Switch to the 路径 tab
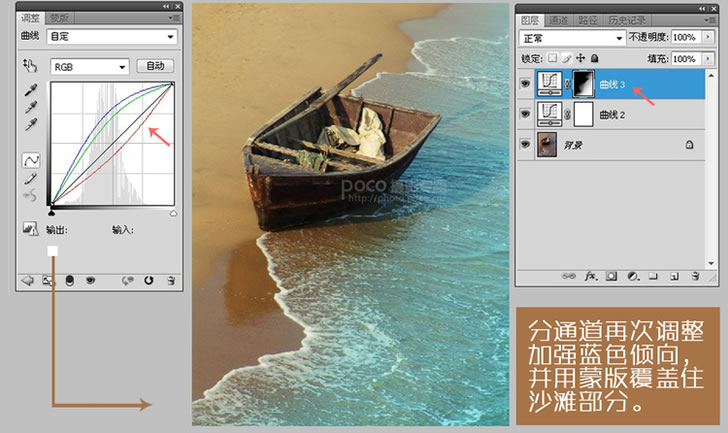 (x=588, y=20)
